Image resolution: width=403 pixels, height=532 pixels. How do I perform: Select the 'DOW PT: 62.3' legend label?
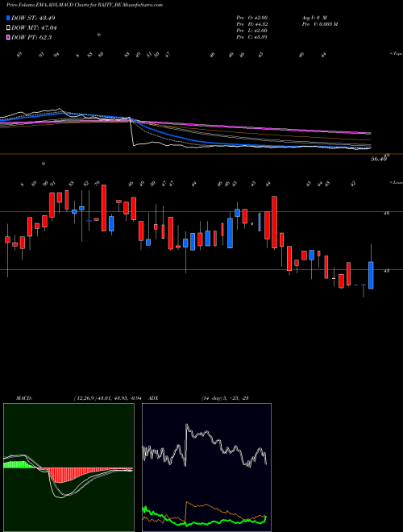coord(31,37)
